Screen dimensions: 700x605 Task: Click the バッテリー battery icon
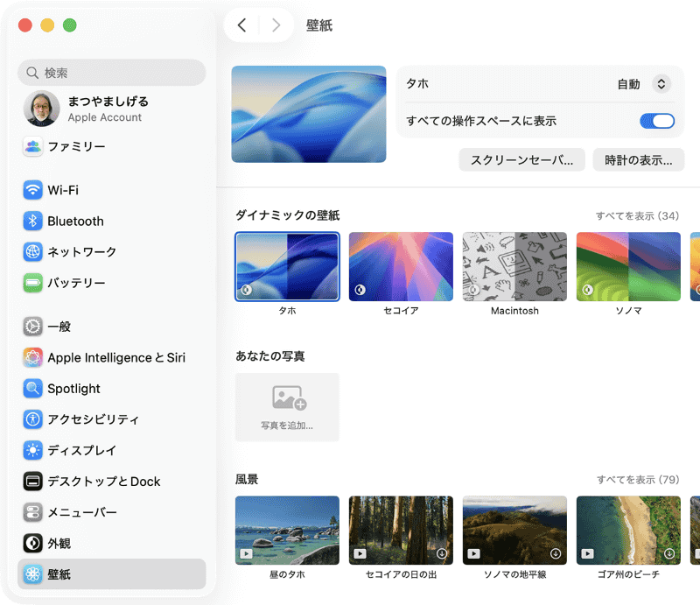click(x=32, y=283)
